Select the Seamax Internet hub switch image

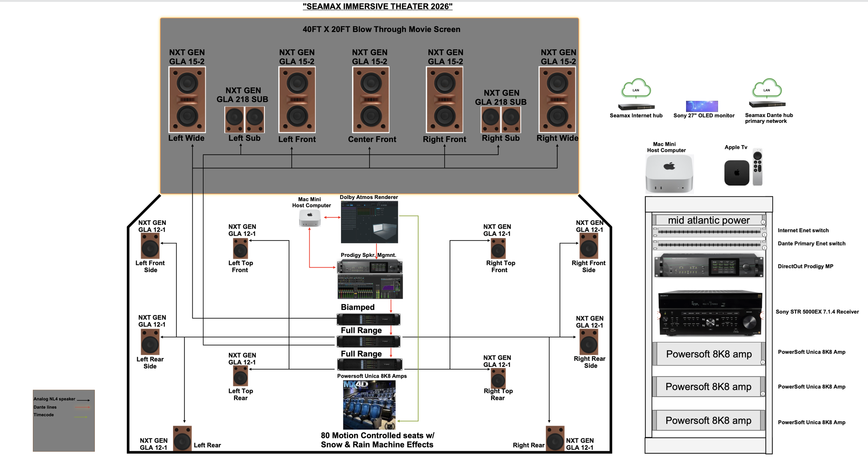(x=636, y=107)
